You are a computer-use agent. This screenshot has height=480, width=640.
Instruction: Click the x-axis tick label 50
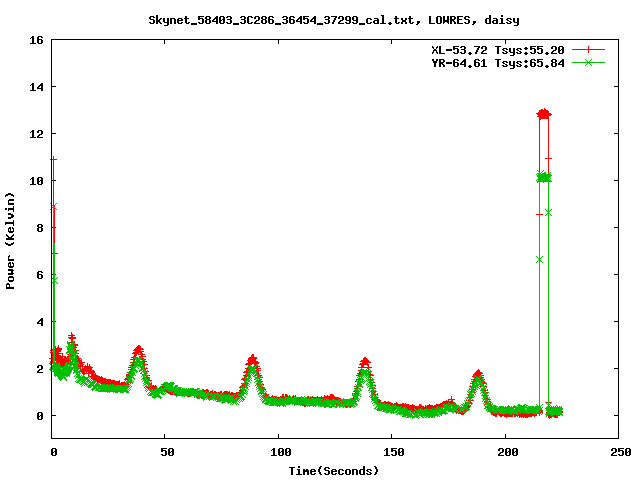[167, 452]
